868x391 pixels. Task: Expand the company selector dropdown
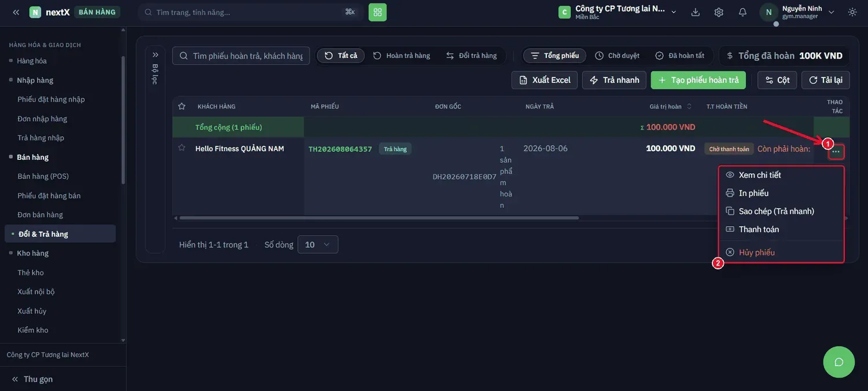point(674,12)
